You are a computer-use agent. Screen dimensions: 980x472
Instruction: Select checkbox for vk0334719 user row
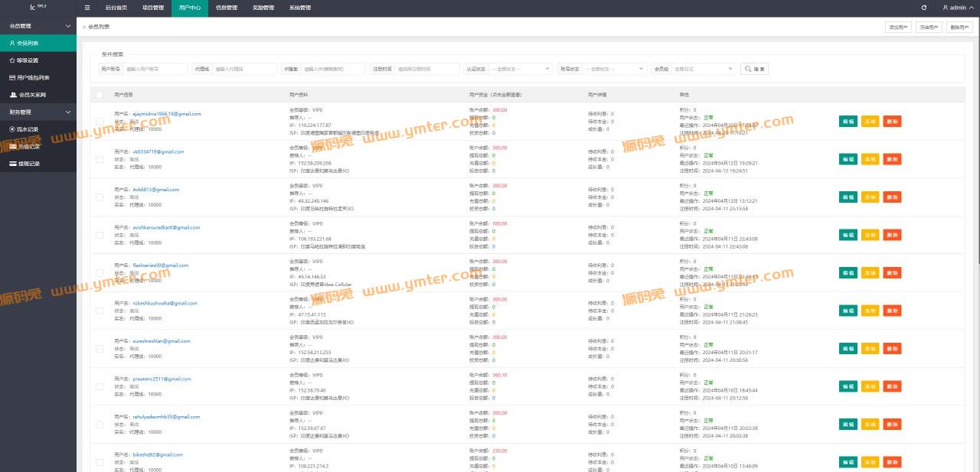pos(100,159)
